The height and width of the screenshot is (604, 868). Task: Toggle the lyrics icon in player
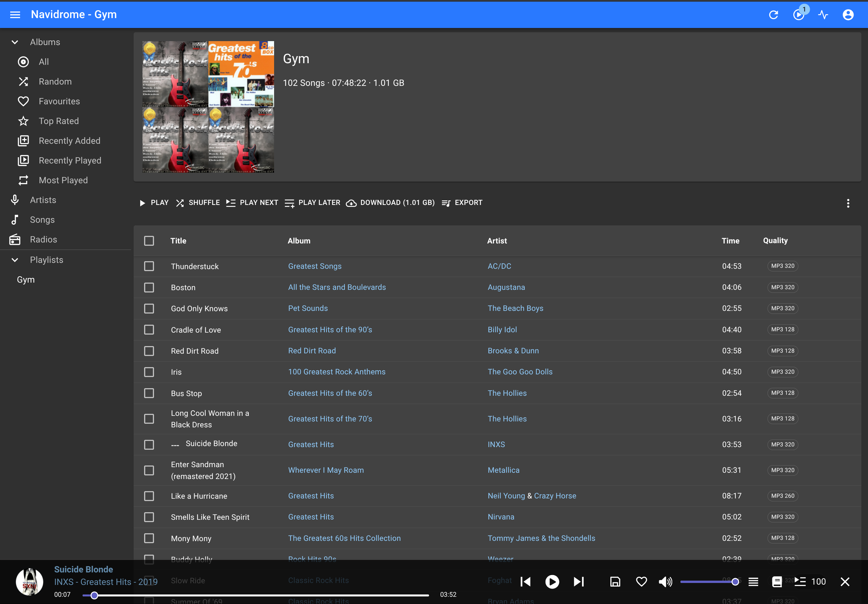coord(777,582)
